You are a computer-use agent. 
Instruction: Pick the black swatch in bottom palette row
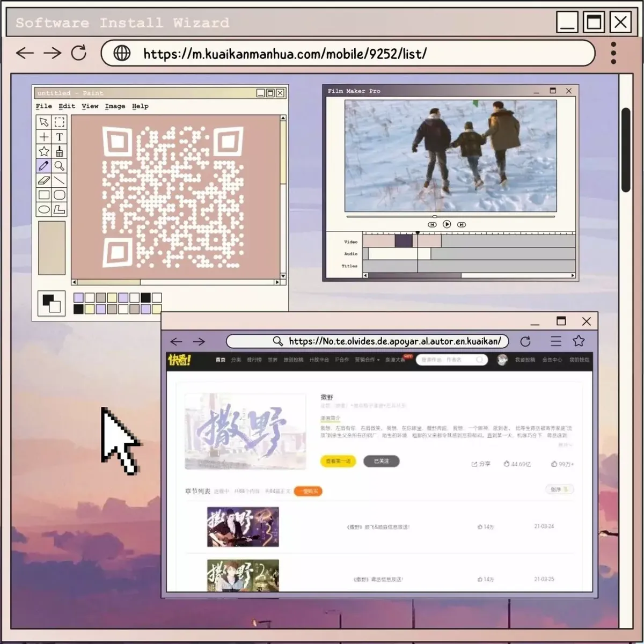tap(78, 309)
